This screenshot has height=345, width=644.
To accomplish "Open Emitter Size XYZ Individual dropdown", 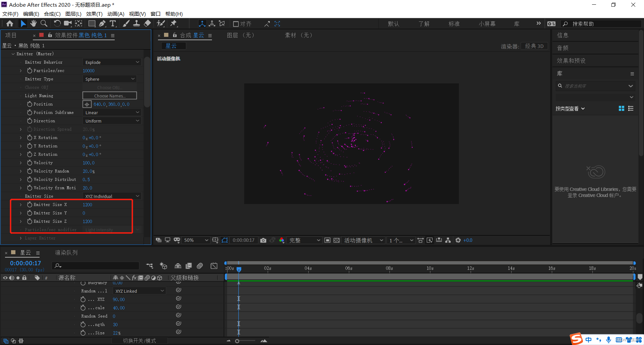I will click(x=112, y=196).
